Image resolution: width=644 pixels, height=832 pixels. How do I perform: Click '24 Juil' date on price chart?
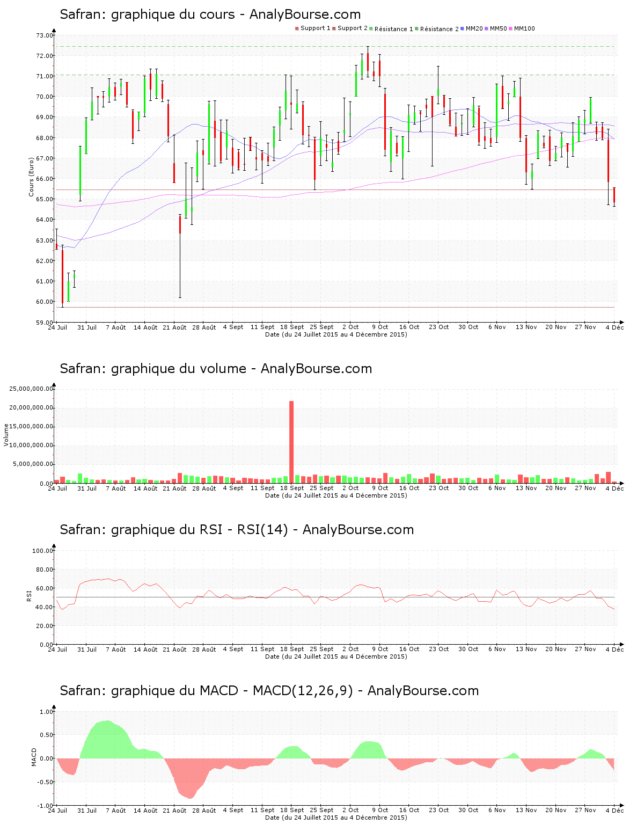tap(58, 327)
